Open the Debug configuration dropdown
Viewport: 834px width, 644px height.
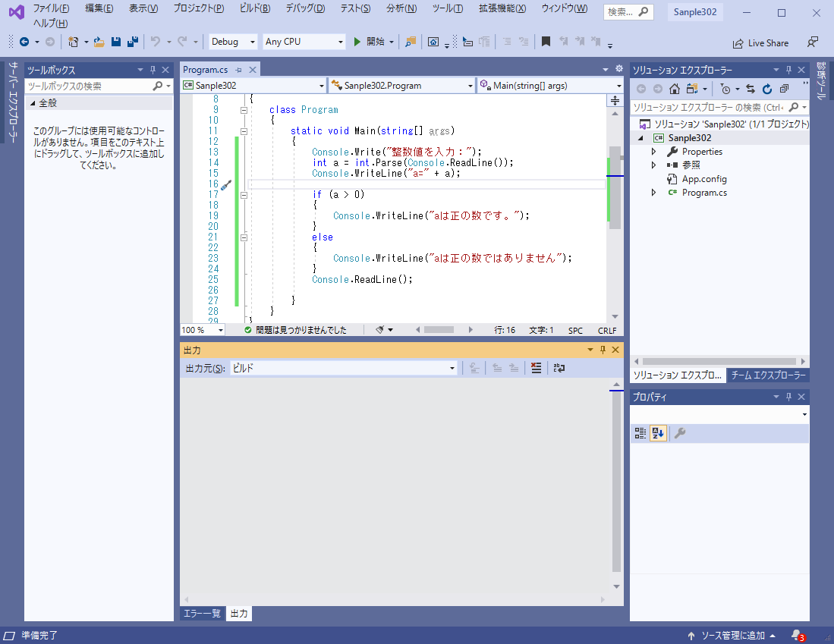(232, 41)
